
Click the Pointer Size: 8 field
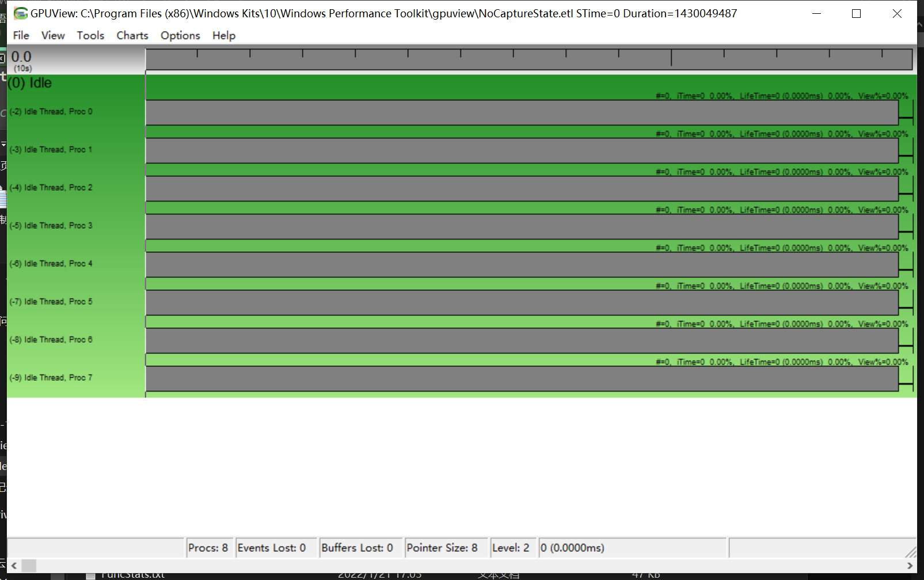446,548
